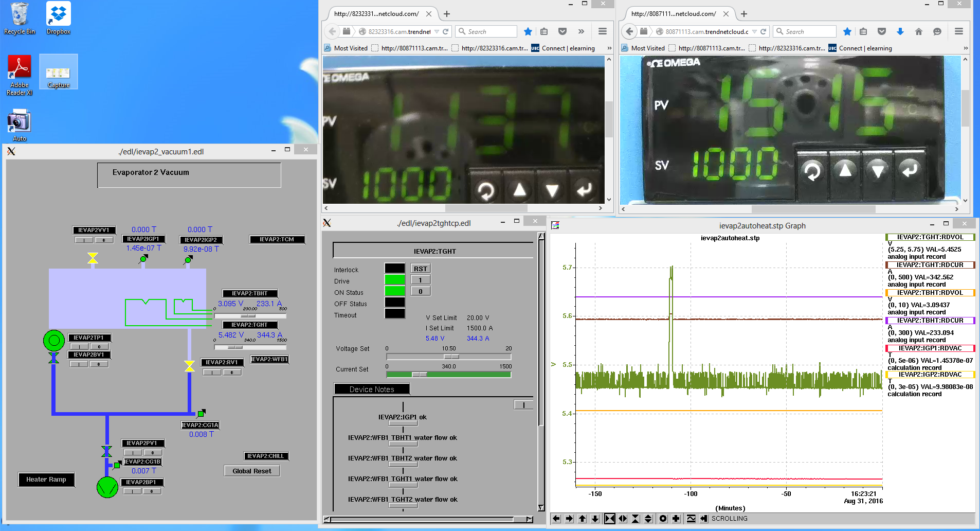The height and width of the screenshot is (531, 980).
Task: Click the 0 button under IEVAP2VV1
Action: [x=104, y=240]
